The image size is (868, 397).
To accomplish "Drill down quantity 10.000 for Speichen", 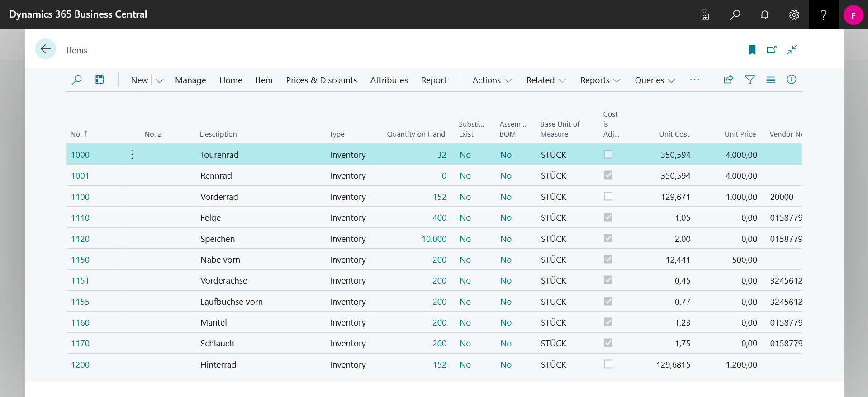I will coord(434,239).
